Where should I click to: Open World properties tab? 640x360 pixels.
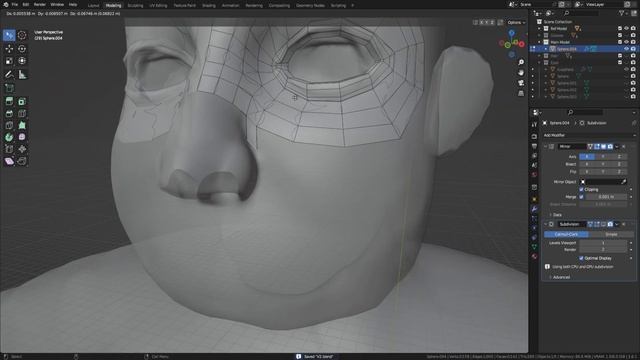pyautogui.click(x=534, y=175)
